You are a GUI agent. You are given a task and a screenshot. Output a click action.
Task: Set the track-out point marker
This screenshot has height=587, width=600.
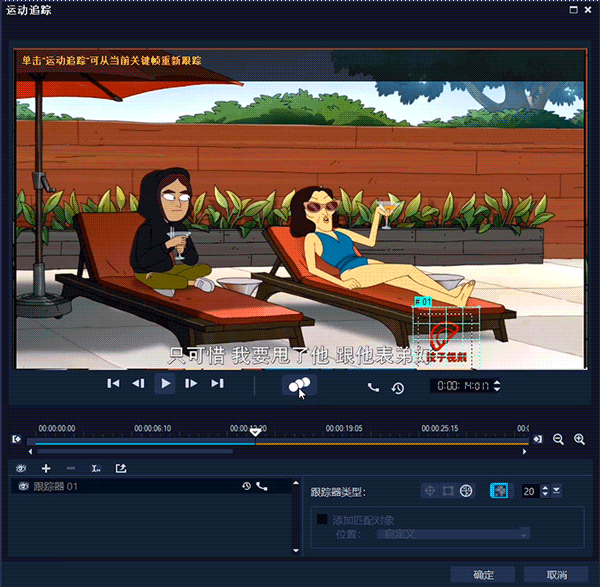coord(538,439)
